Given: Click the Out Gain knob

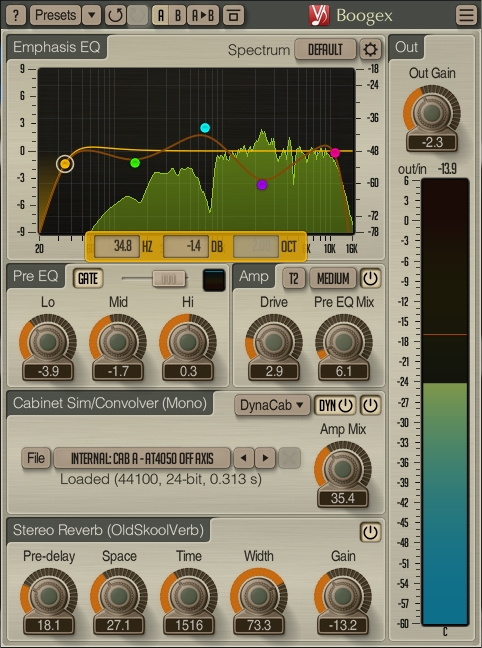Looking at the screenshot, I should (432, 113).
